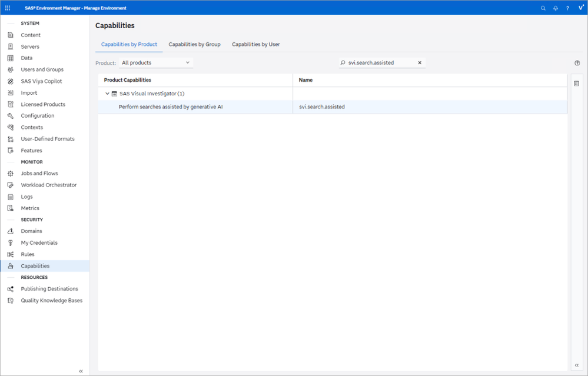Screen dimensions: 588x376
Task: Collapse the SAS Visual Investigator group
Action: click(107, 94)
